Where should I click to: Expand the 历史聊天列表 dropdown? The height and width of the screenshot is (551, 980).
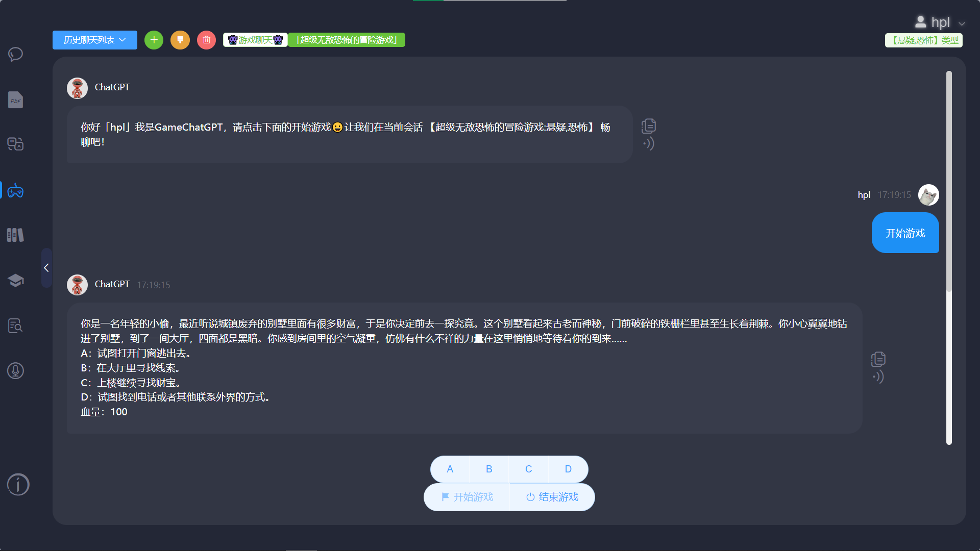pos(94,40)
